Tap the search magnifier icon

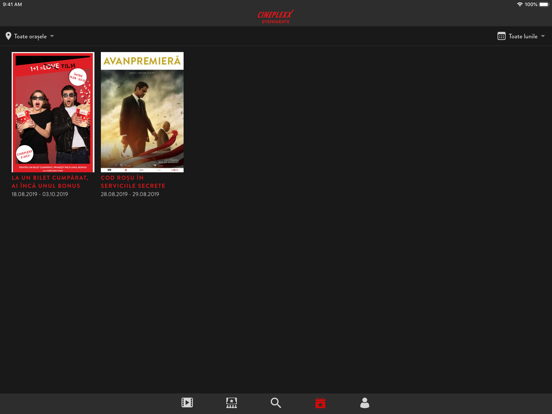point(276,403)
